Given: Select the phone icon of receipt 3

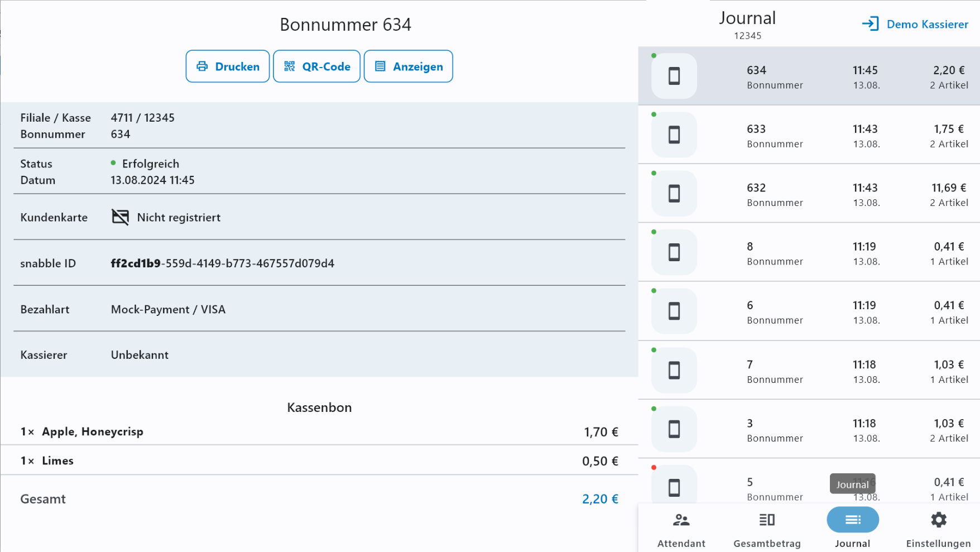Looking at the screenshot, I should (674, 429).
